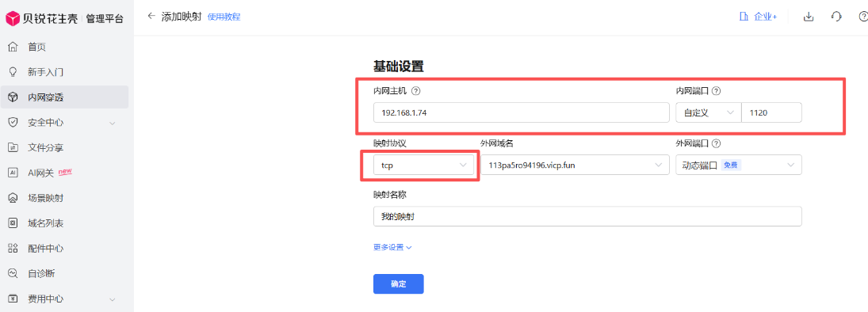
Task: Open the 映射协议 tcp dropdown
Action: point(424,165)
